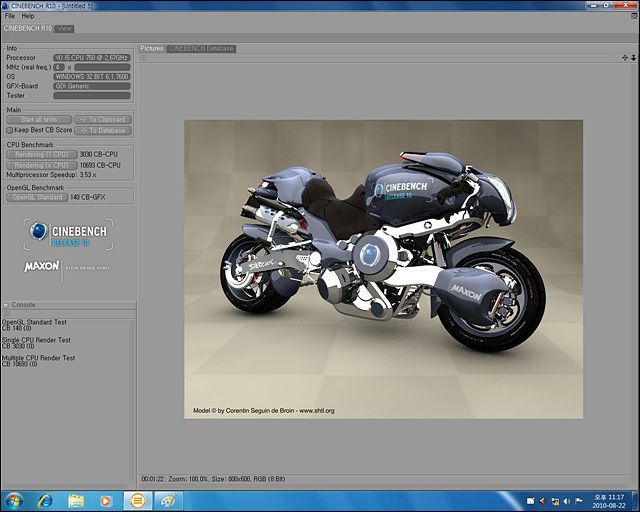Open the Pictures tab

[x=152, y=48]
